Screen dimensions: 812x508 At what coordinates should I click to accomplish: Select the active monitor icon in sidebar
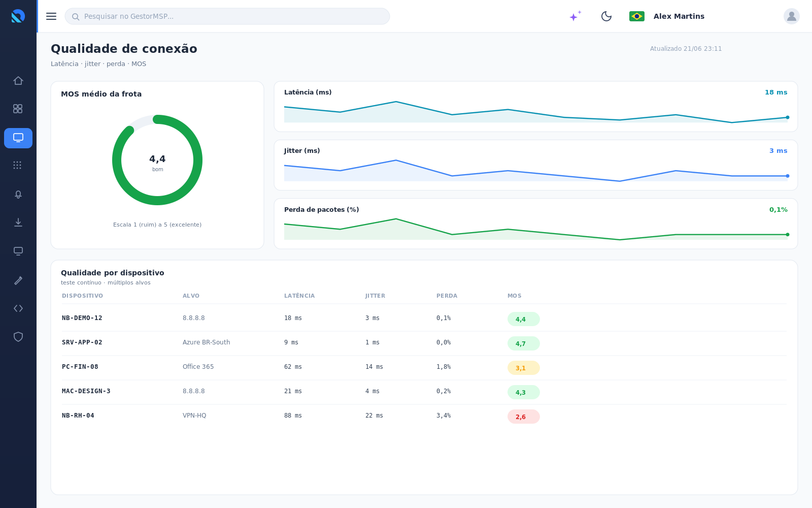[x=18, y=138]
